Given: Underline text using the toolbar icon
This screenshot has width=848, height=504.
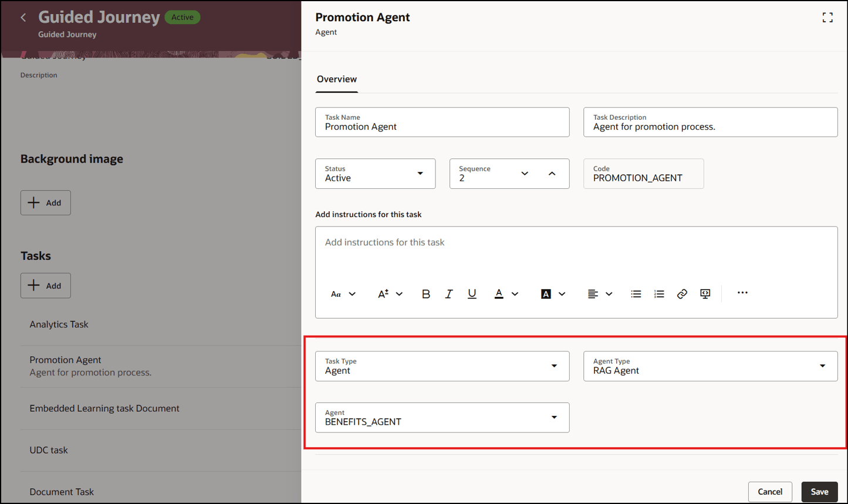Looking at the screenshot, I should click(472, 293).
